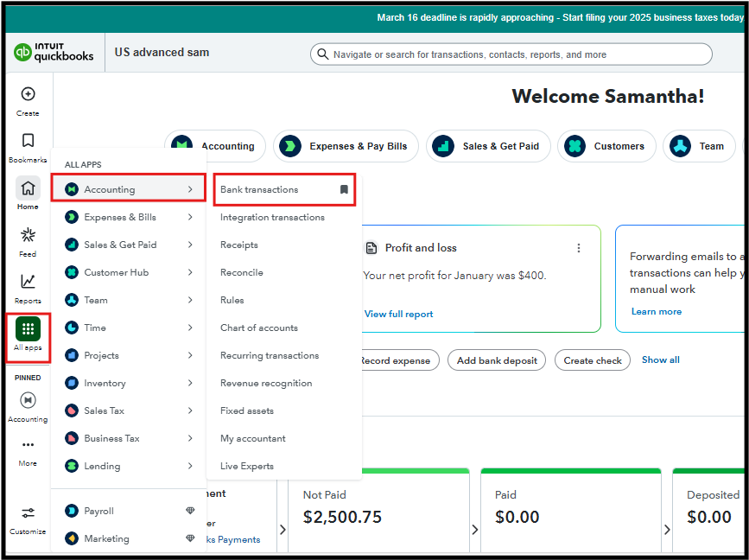
Task: Expand the Sales & Get Paid submenu
Action: coord(190,245)
